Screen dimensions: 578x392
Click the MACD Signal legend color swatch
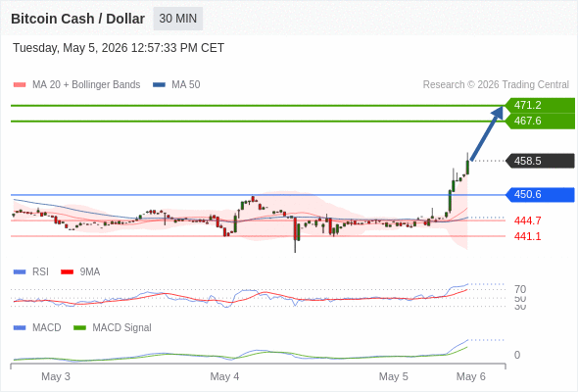(x=79, y=328)
